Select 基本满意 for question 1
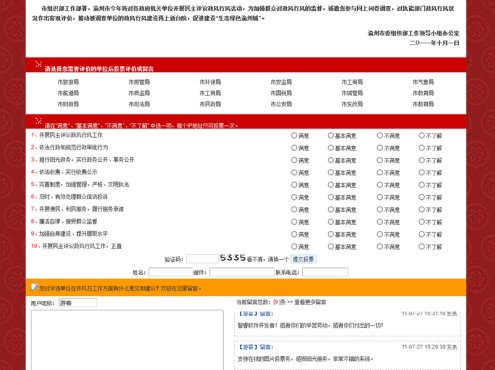Screen dimensions: 495x370 coord(330,135)
